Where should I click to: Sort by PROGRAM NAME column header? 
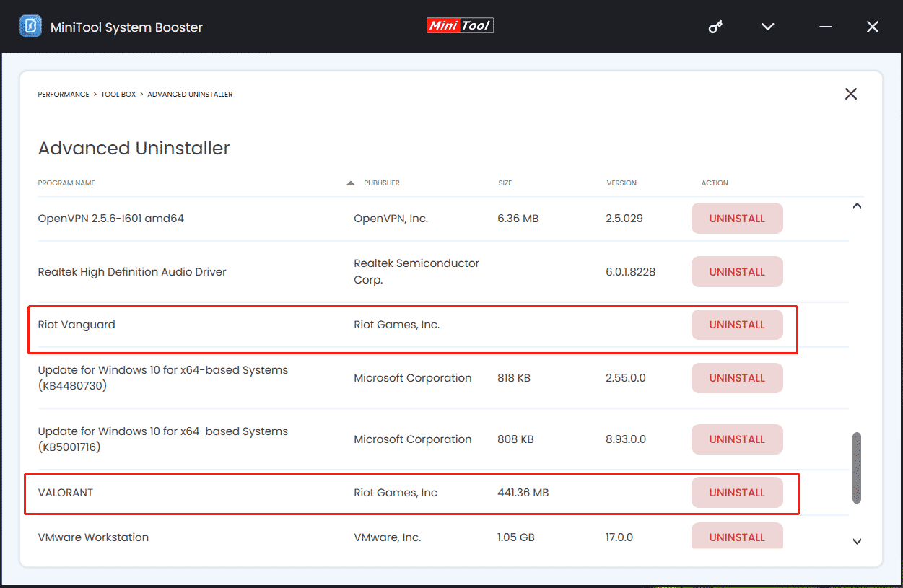[66, 183]
